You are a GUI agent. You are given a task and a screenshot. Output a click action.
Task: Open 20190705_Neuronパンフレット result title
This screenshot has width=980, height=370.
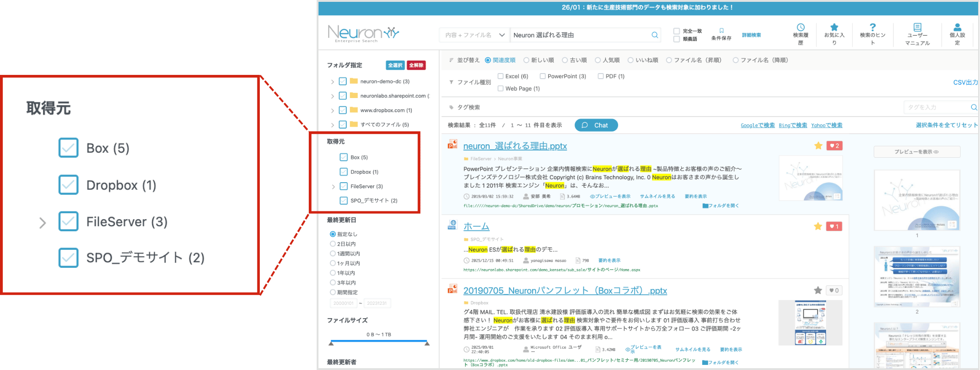click(565, 291)
